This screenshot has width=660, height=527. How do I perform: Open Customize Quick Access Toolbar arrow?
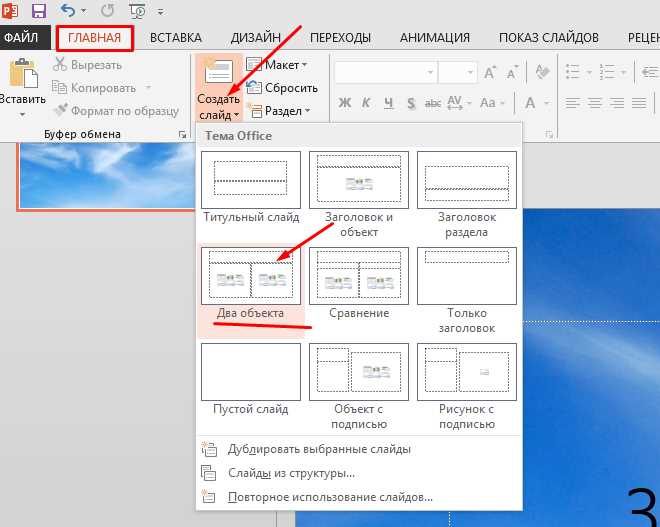(x=160, y=12)
